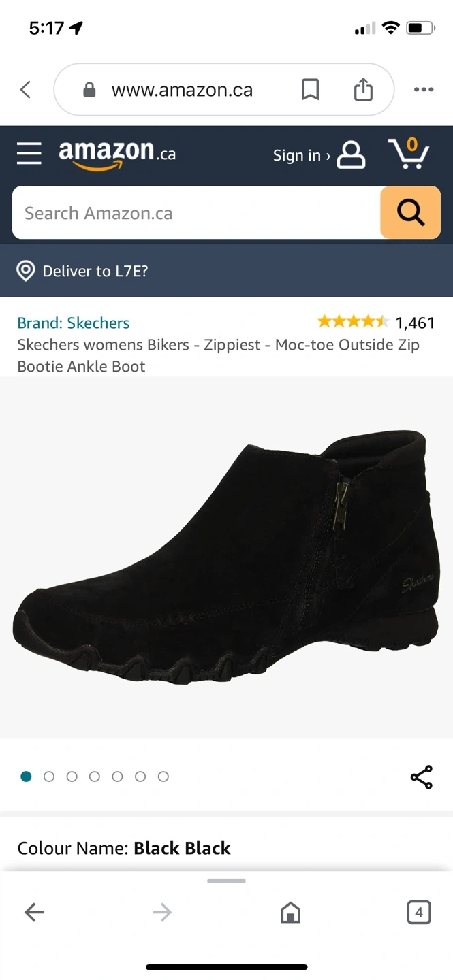Tap the browser share icon in address bar
Screen dimensions: 453x980
point(363,89)
